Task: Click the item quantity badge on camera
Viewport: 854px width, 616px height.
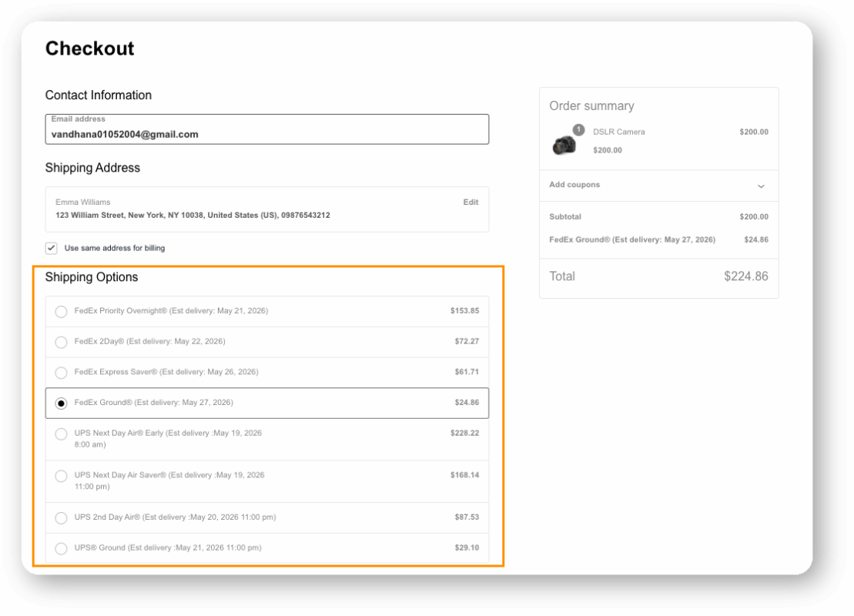Action: click(x=578, y=129)
